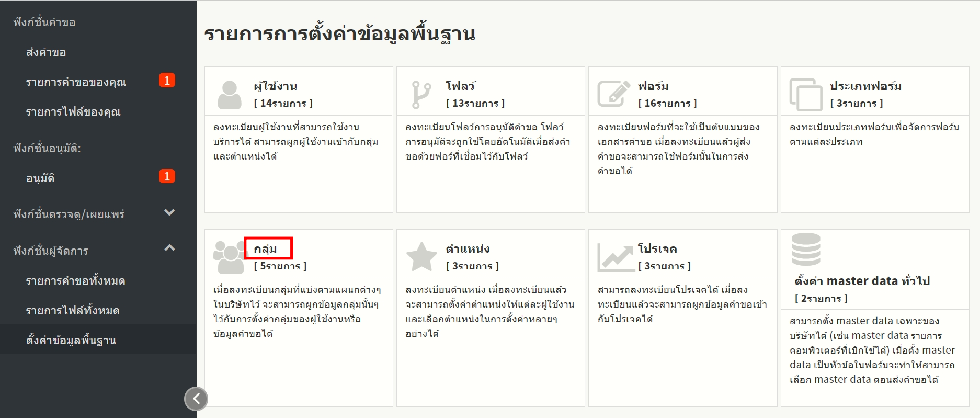This screenshot has width=980, height=418.
Task: Click the stacked pages icon for ประเภทฟอร์ม
Action: (x=805, y=95)
